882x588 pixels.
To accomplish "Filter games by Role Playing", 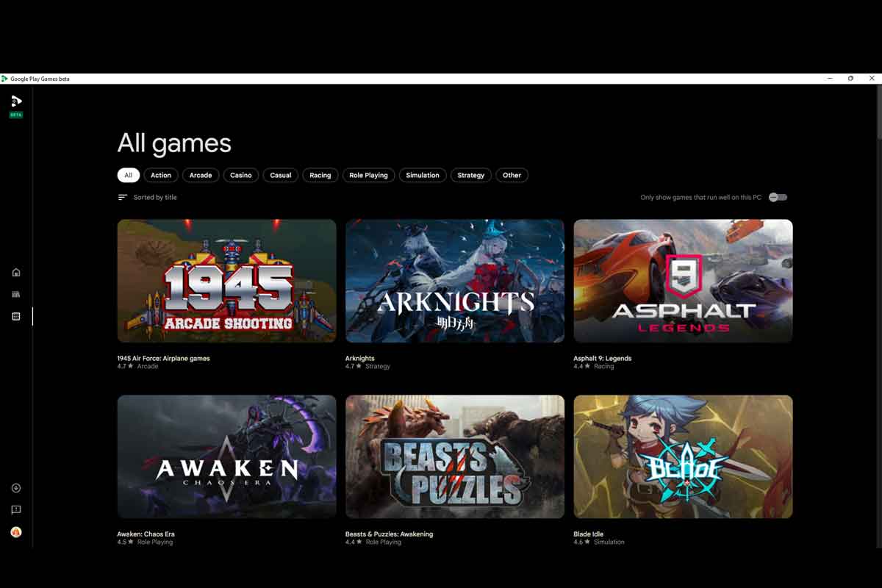I will point(368,175).
